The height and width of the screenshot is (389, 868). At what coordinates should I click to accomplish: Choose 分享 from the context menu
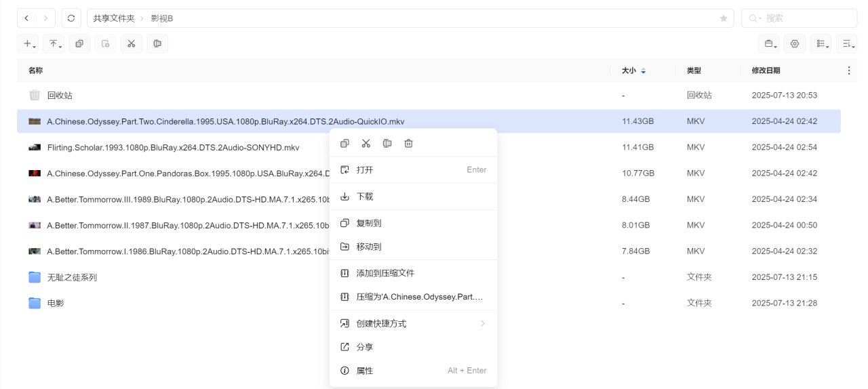click(x=413, y=347)
